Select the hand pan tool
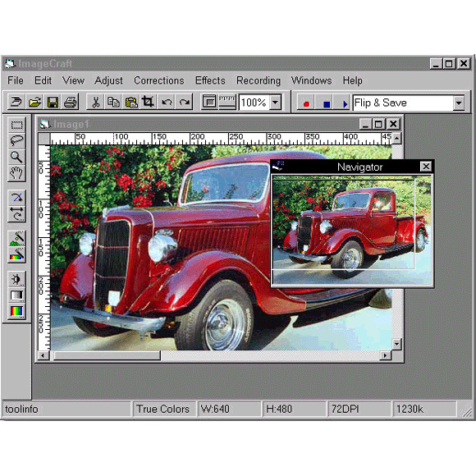Image resolution: width=476 pixels, height=476 pixels. tap(16, 173)
